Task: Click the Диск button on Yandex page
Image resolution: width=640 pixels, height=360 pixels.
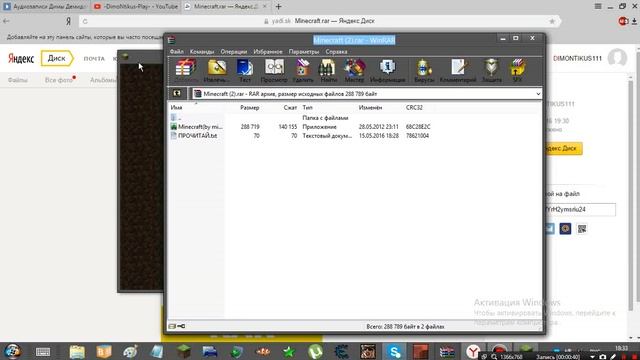Action: 57,58
